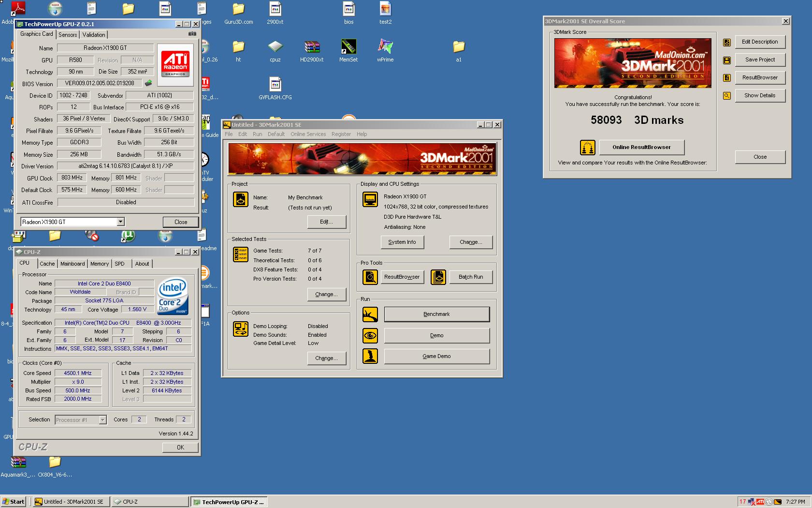Switch to CPU-Z in the taskbar
Viewport: 812px width, 508px height.
[x=150, y=502]
